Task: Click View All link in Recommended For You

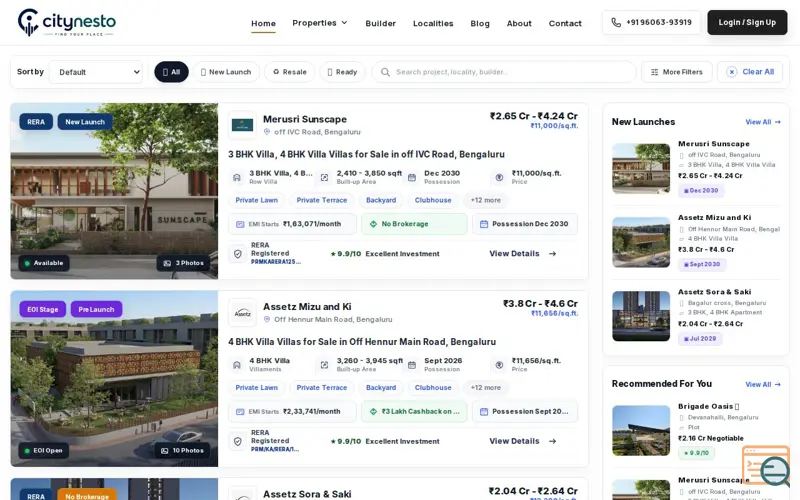Action: [x=763, y=384]
